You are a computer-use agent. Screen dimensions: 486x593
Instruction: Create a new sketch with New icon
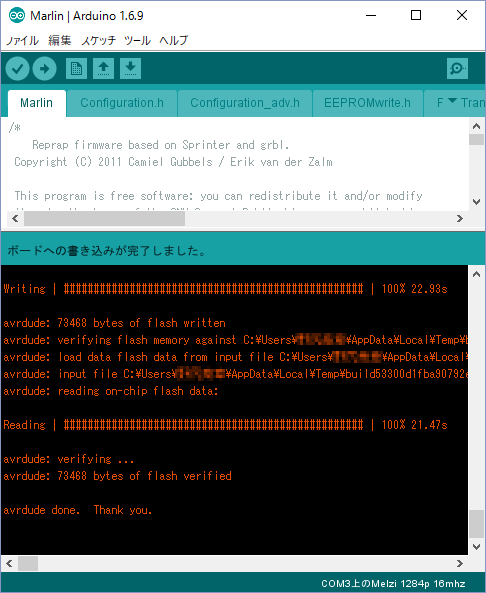[76, 68]
